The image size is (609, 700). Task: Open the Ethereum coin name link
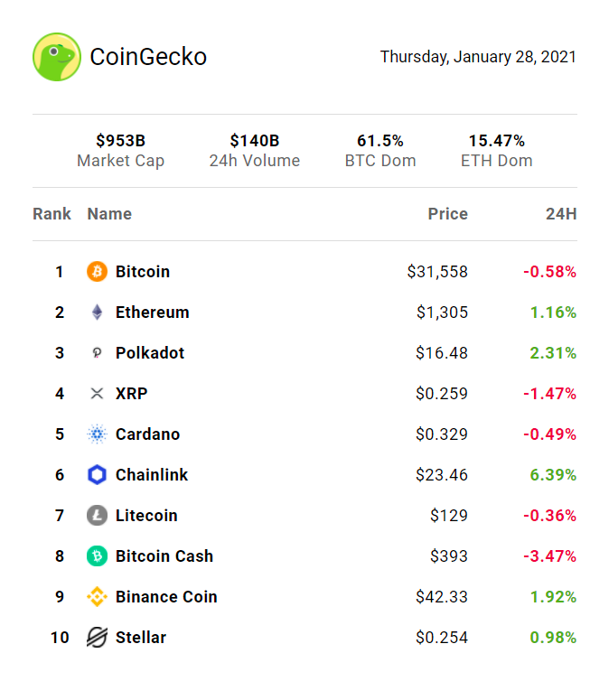pos(152,313)
